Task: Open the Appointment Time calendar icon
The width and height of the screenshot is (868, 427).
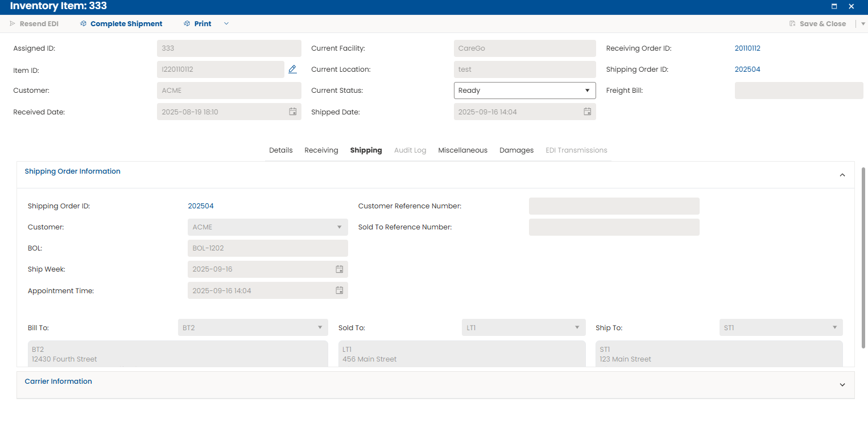Action: click(340, 290)
